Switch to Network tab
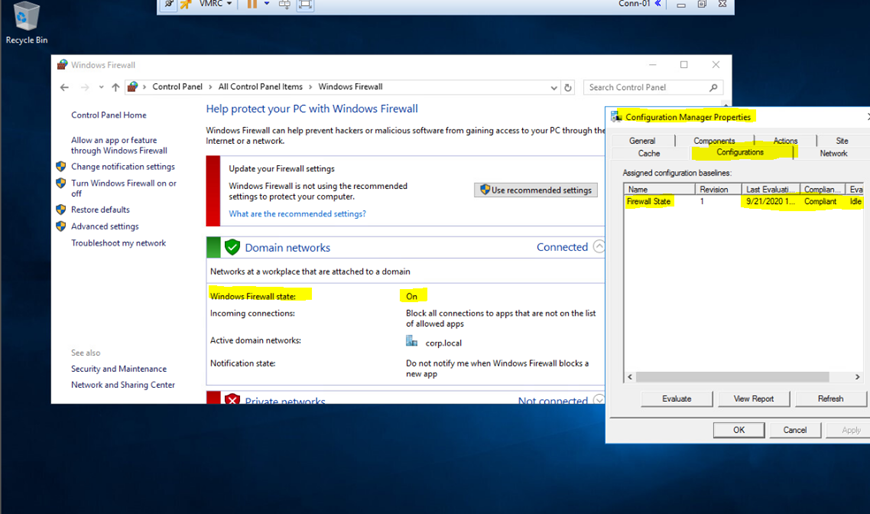The image size is (870, 514). pos(833,153)
